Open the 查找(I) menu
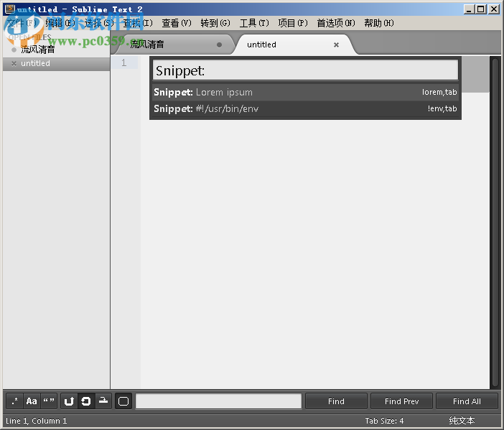The image size is (504, 430). click(x=138, y=23)
